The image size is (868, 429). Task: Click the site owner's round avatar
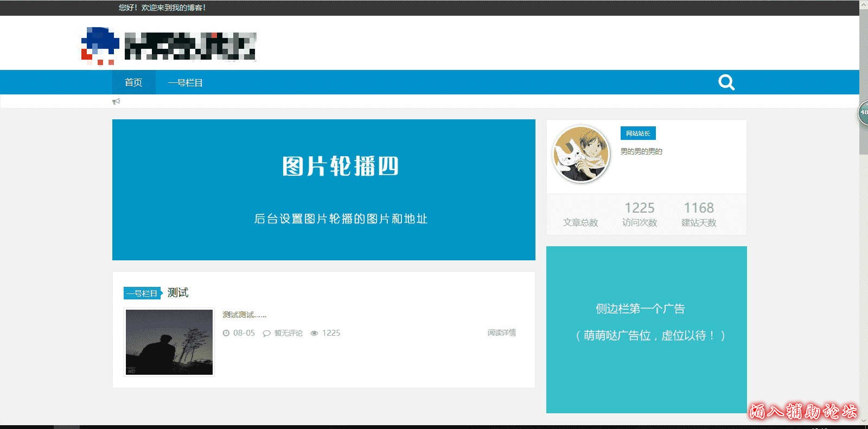pyautogui.click(x=580, y=155)
